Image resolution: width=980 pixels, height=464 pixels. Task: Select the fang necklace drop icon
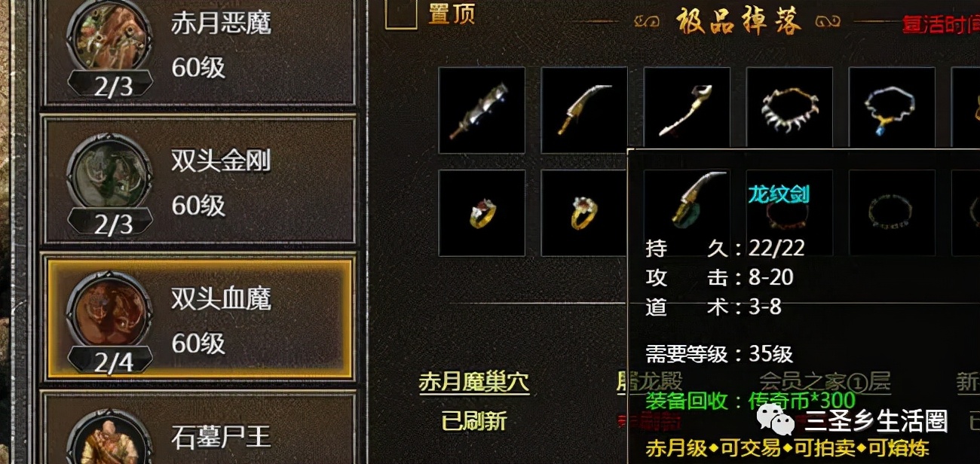[789, 110]
